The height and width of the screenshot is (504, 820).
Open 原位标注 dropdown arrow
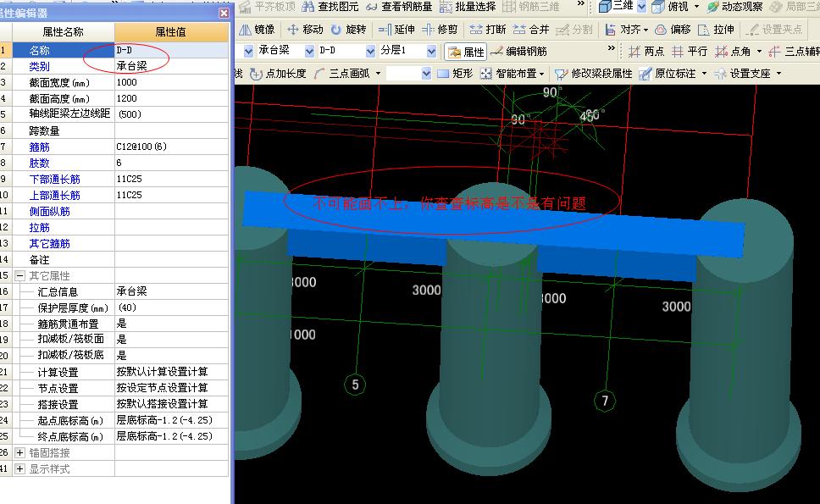[705, 74]
